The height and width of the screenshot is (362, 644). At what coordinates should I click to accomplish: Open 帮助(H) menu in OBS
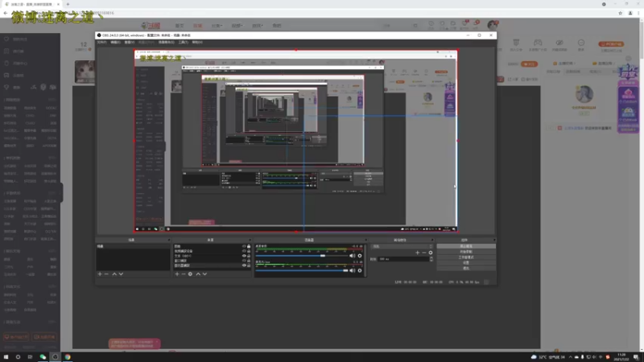point(197,43)
